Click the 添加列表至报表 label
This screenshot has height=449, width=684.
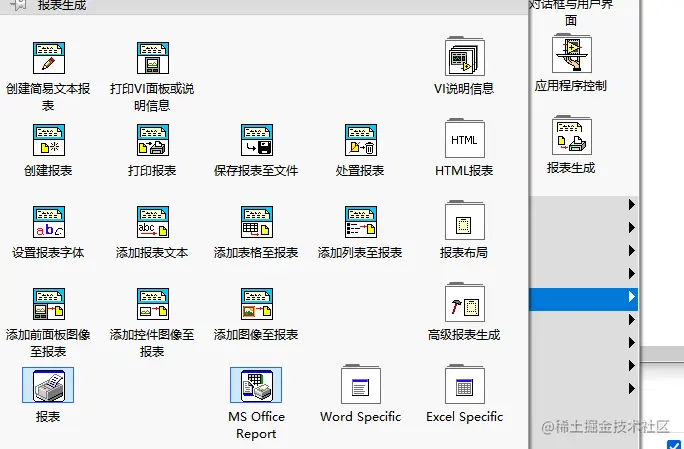pos(360,253)
